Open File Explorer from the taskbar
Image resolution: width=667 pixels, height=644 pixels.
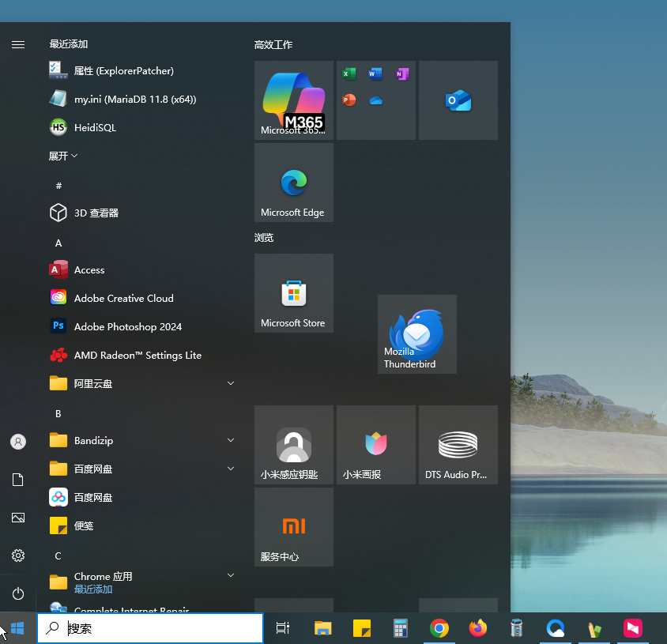click(323, 628)
